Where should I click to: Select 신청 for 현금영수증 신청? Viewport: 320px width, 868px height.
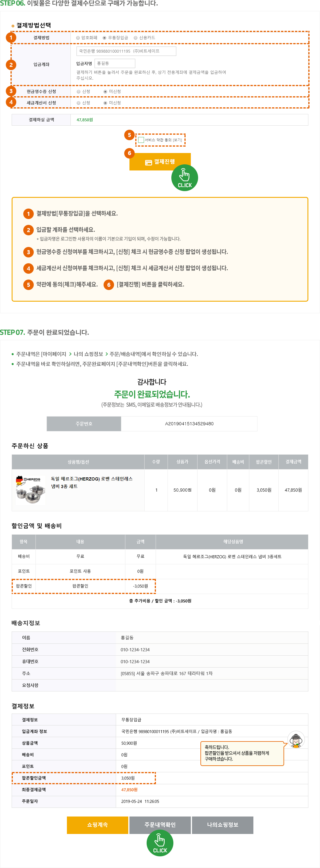tap(79, 92)
